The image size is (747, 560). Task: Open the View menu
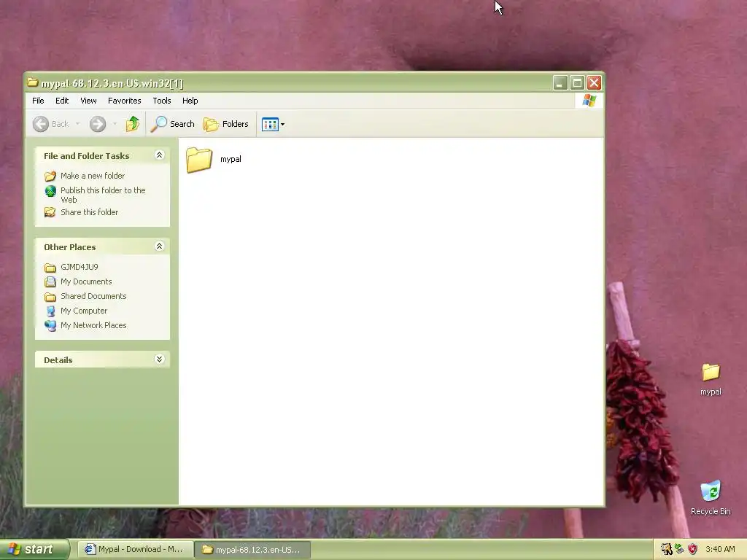(88, 101)
